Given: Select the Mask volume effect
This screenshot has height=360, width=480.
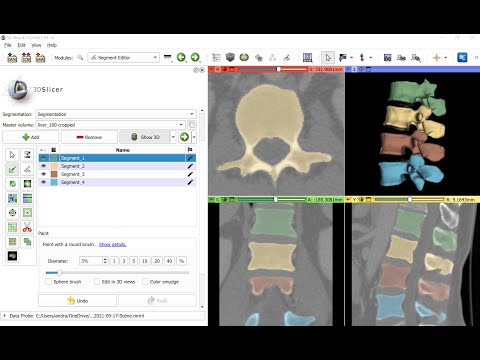Looking at the screenshot, I should [x=12, y=256].
